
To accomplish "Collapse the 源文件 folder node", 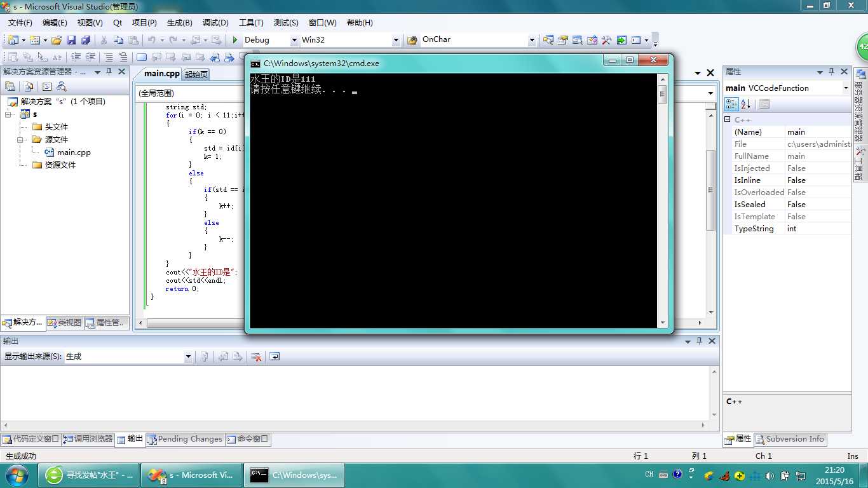I will click(20, 140).
